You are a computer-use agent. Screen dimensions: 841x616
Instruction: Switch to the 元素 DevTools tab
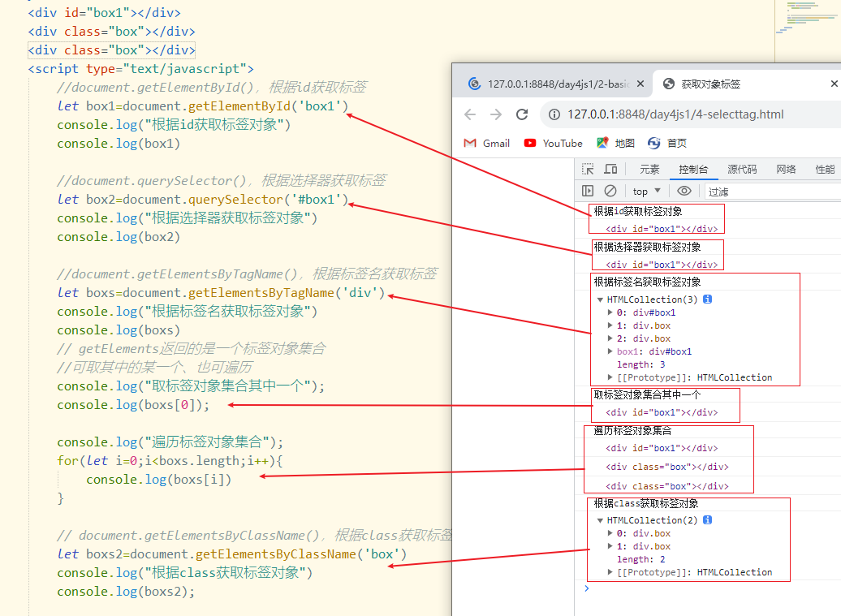(x=649, y=170)
